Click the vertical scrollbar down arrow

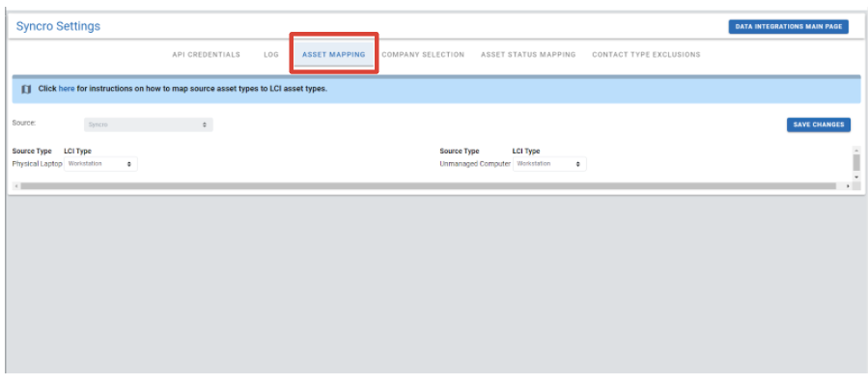tap(856, 177)
